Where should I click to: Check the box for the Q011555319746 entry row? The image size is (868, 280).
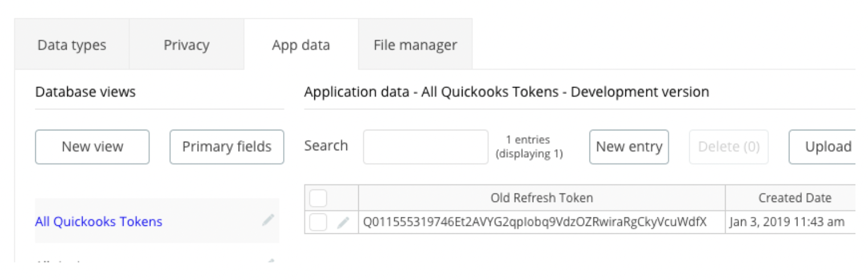point(318,222)
